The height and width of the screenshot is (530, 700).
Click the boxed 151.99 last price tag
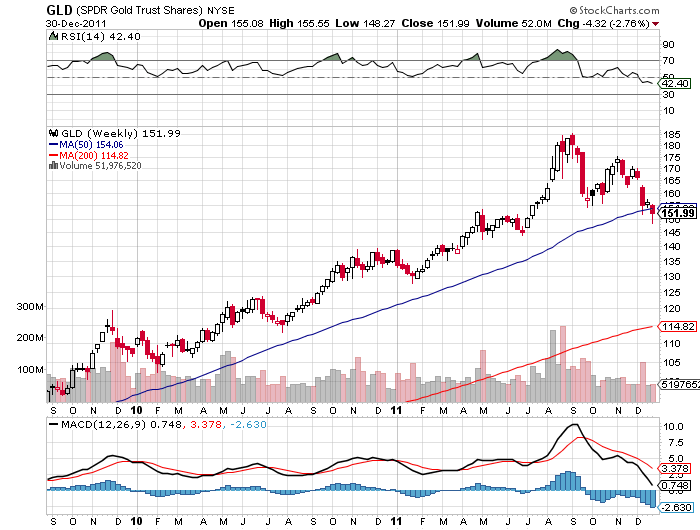[x=678, y=213]
